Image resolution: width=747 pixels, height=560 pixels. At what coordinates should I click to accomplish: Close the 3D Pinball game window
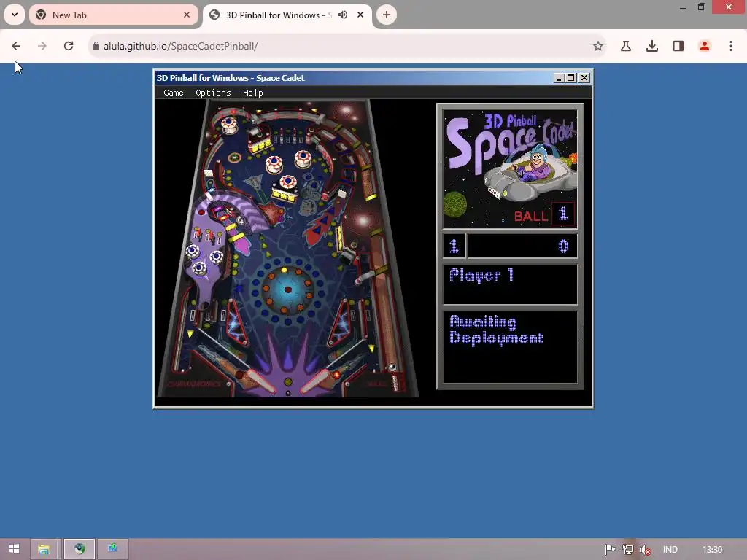584,77
